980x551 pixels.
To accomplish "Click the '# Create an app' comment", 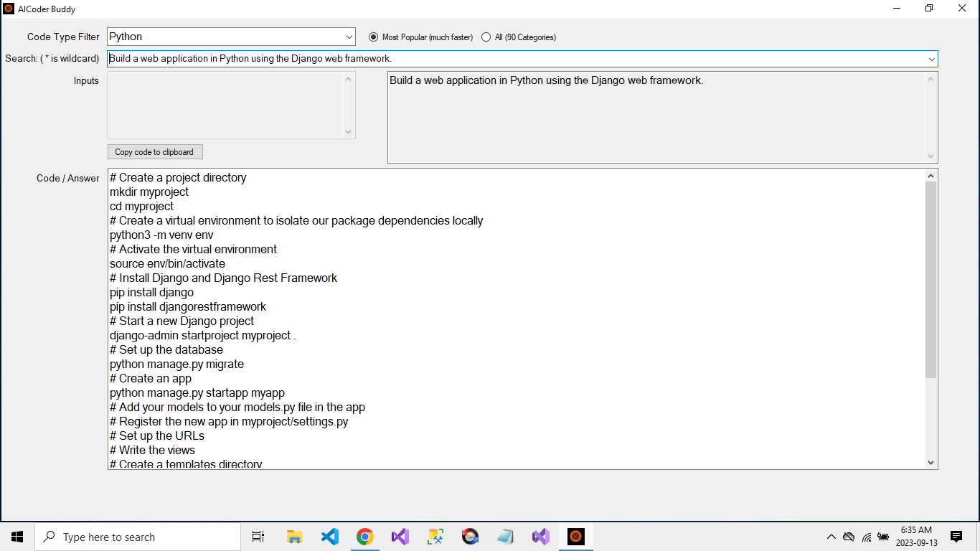I will pyautogui.click(x=151, y=379).
